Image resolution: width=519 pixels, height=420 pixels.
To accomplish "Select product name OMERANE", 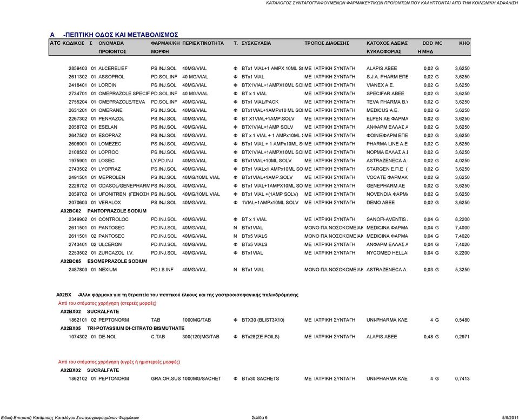I will click(x=110, y=110).
